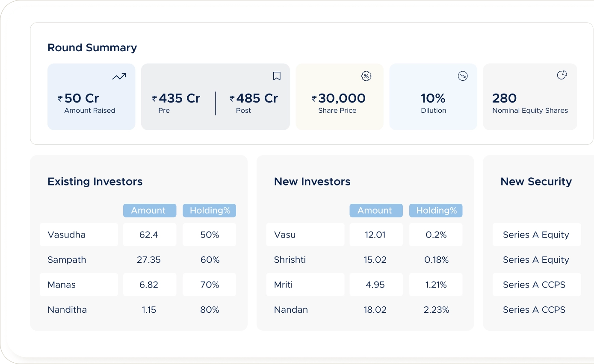
Task: Click the pie chart icon on Nominal Equity Shares card
Action: tap(561, 75)
